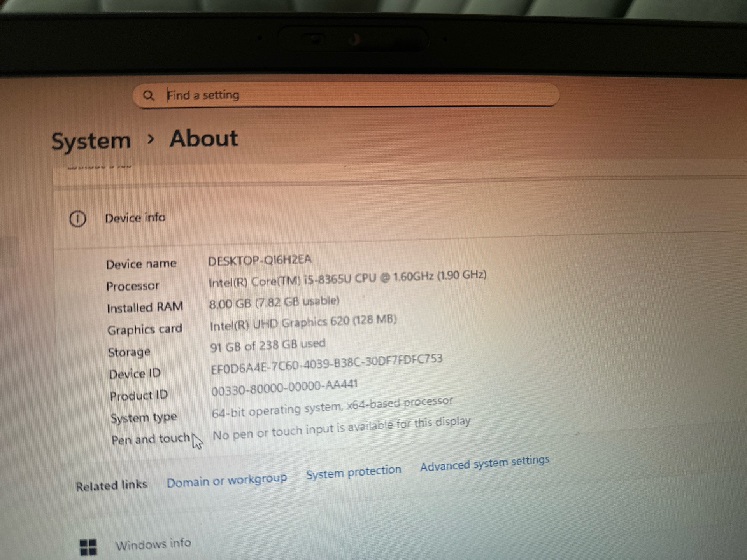
Task: Go back to System breadcrumb
Action: point(91,140)
